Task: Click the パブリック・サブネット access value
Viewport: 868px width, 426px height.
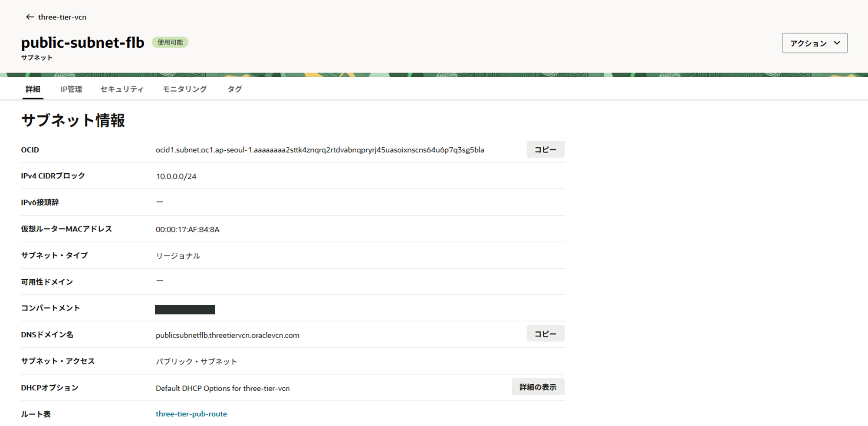Action: [x=197, y=361]
